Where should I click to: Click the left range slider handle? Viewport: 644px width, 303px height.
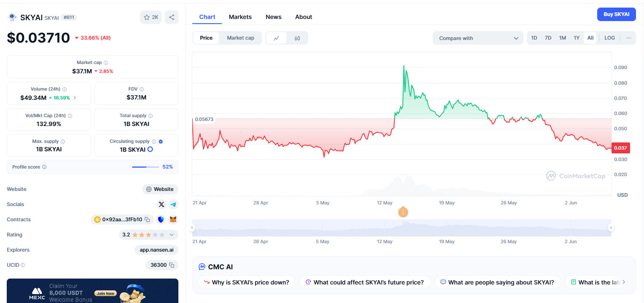pos(192,228)
